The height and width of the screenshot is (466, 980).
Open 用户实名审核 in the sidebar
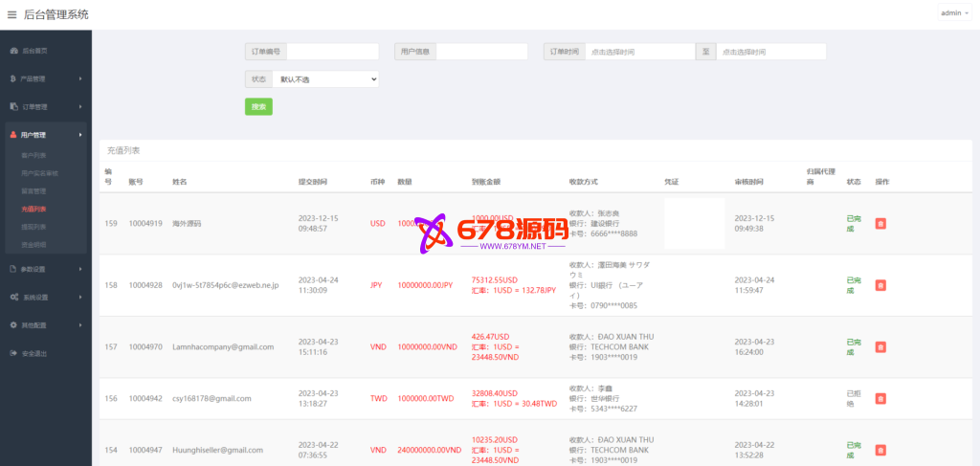point(39,173)
